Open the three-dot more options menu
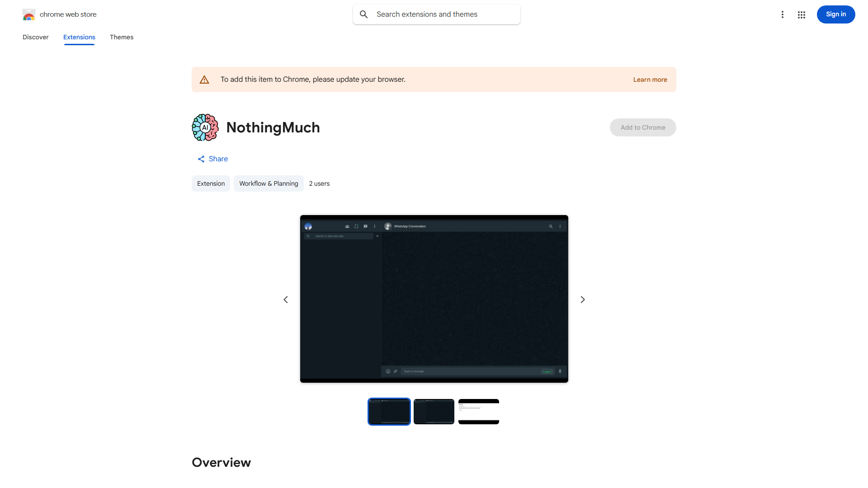868x488 pixels. (x=782, y=14)
